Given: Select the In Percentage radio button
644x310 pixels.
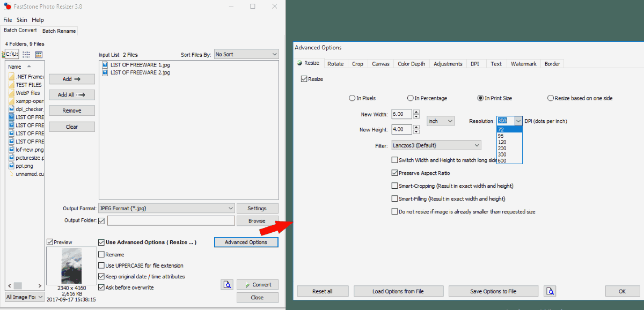Looking at the screenshot, I should [x=410, y=98].
